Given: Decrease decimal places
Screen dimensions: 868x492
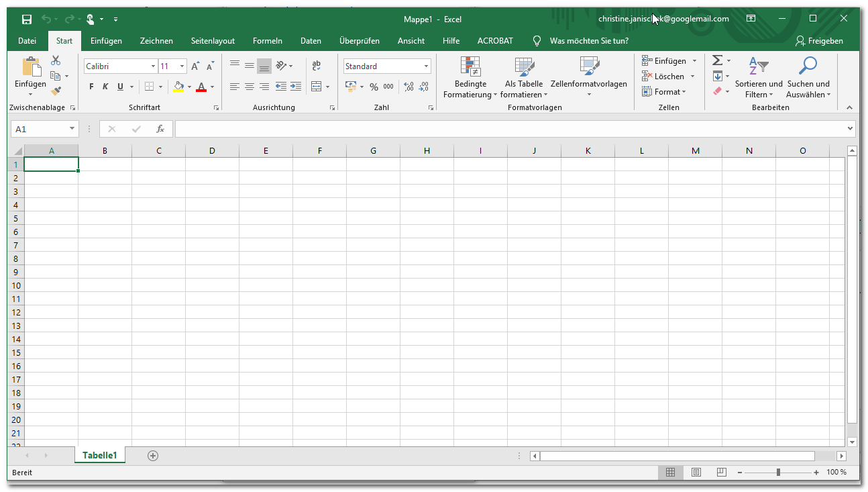Looking at the screenshot, I should (424, 87).
